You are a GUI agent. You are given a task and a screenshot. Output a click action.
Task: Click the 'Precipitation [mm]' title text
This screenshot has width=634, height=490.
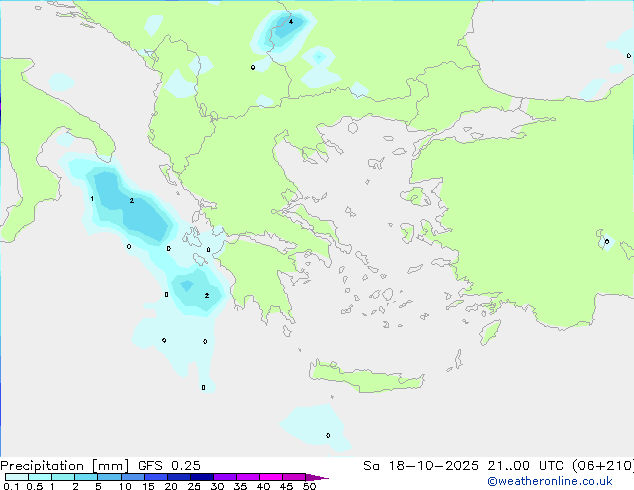pos(65,466)
